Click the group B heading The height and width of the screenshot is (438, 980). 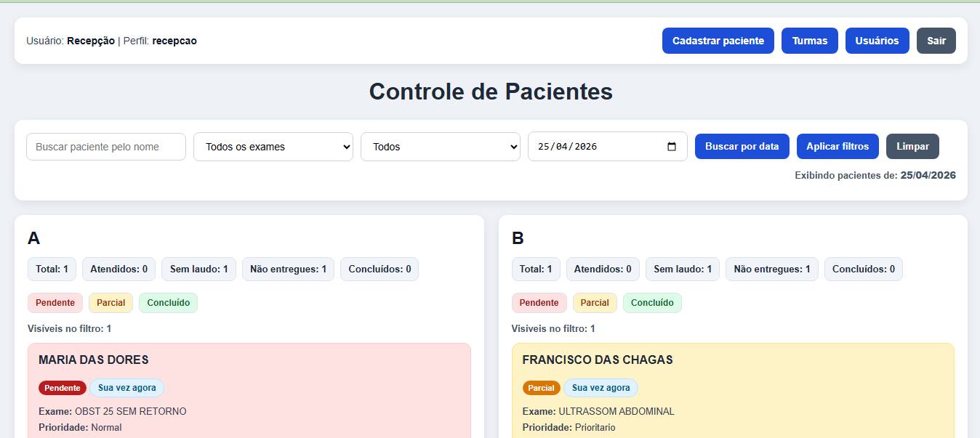[x=518, y=238]
